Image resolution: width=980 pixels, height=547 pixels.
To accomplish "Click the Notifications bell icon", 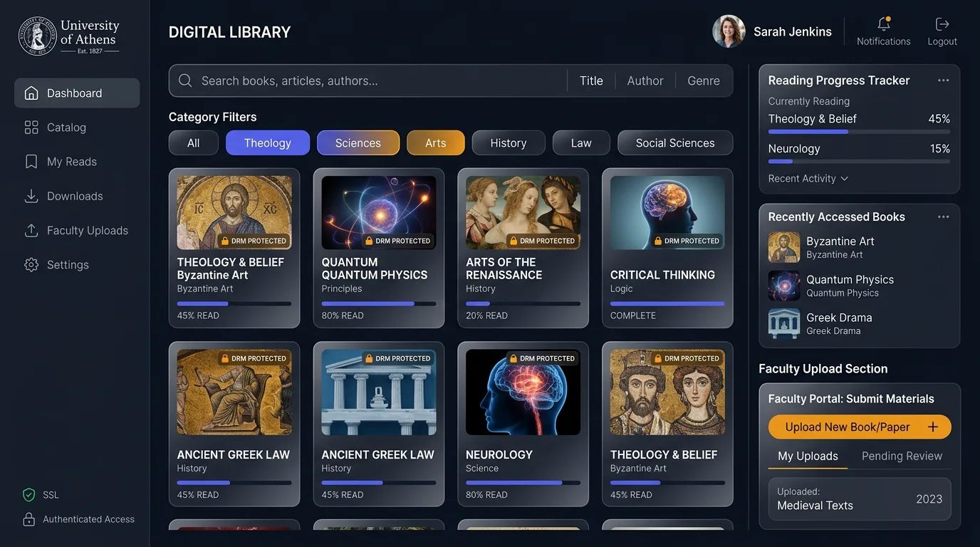I will pos(883,25).
